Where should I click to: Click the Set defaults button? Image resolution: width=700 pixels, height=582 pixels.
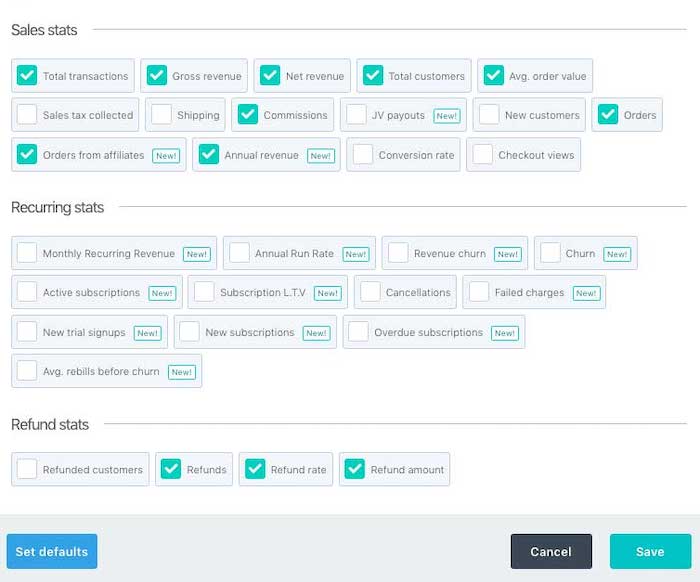(x=52, y=551)
